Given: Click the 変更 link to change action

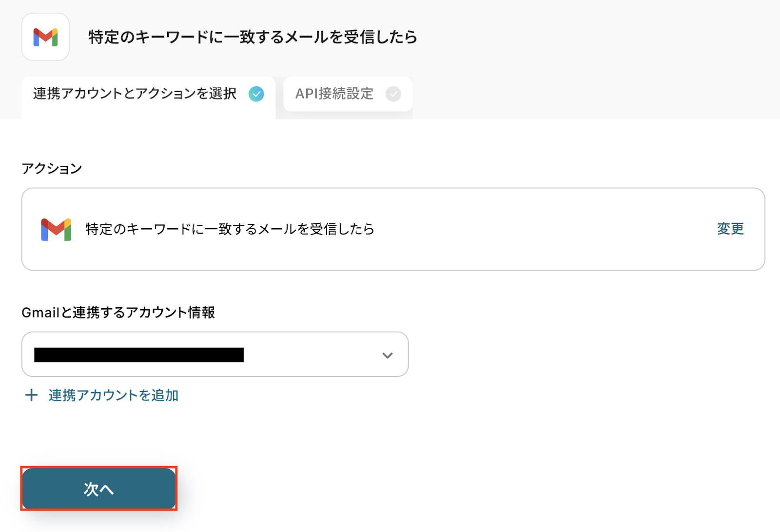Looking at the screenshot, I should (730, 229).
